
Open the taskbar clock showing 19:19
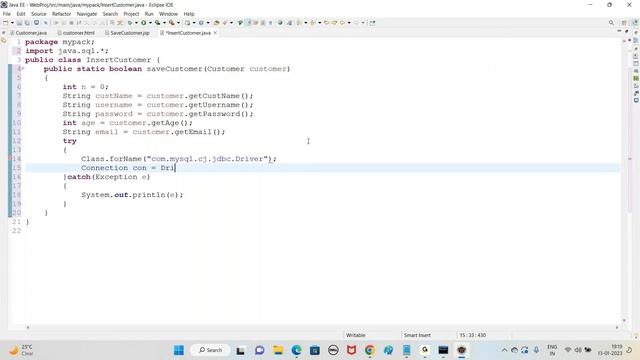(x=610, y=350)
